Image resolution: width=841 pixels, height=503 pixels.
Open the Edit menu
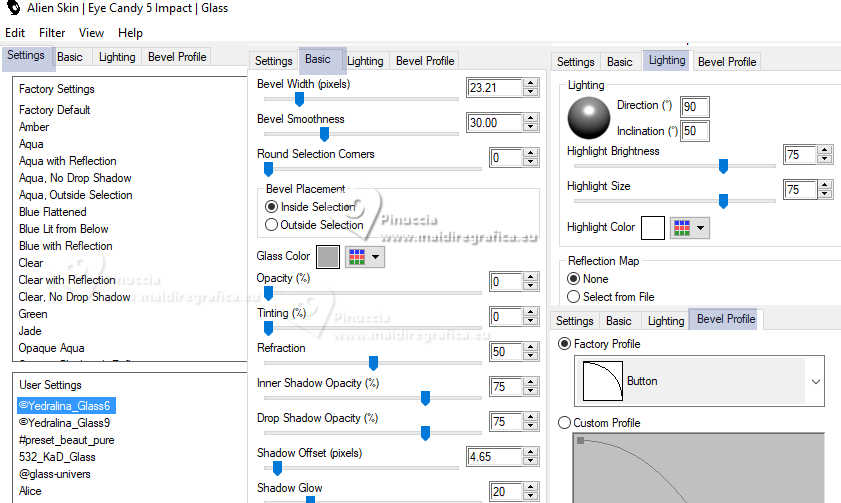click(x=15, y=33)
